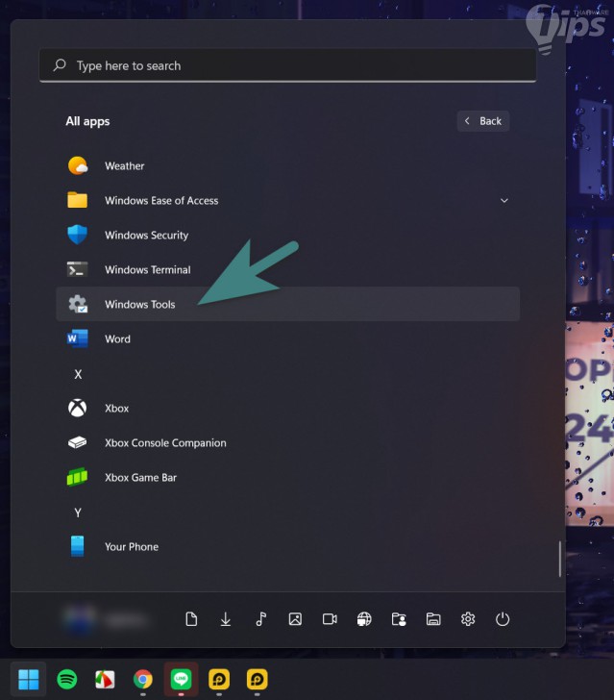Open Spotify from the taskbar
The image size is (614, 700).
(x=67, y=679)
